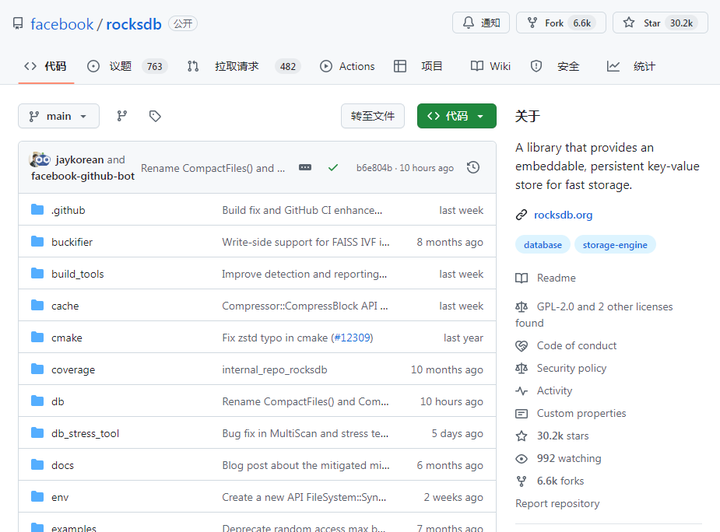Visit the rocksdb.org website link
720x532 pixels.
point(563,215)
